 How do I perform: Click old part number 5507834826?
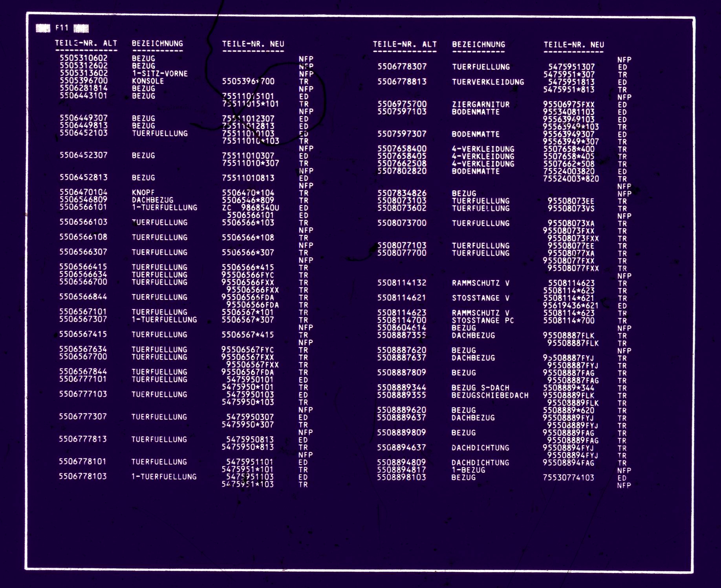coord(402,193)
